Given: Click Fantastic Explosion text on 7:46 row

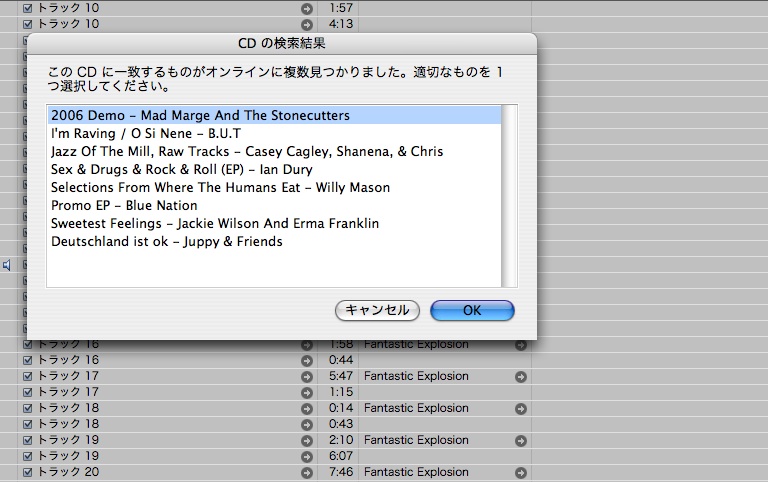Looking at the screenshot, I should point(416,472).
